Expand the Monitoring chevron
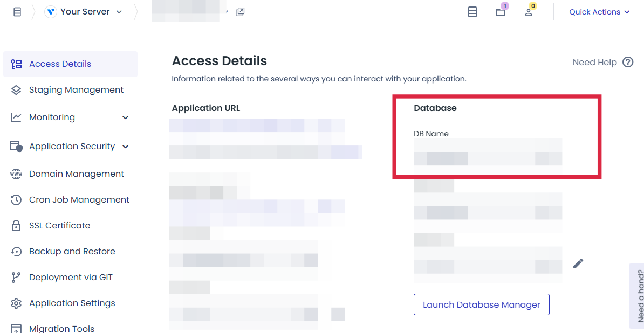 click(126, 117)
